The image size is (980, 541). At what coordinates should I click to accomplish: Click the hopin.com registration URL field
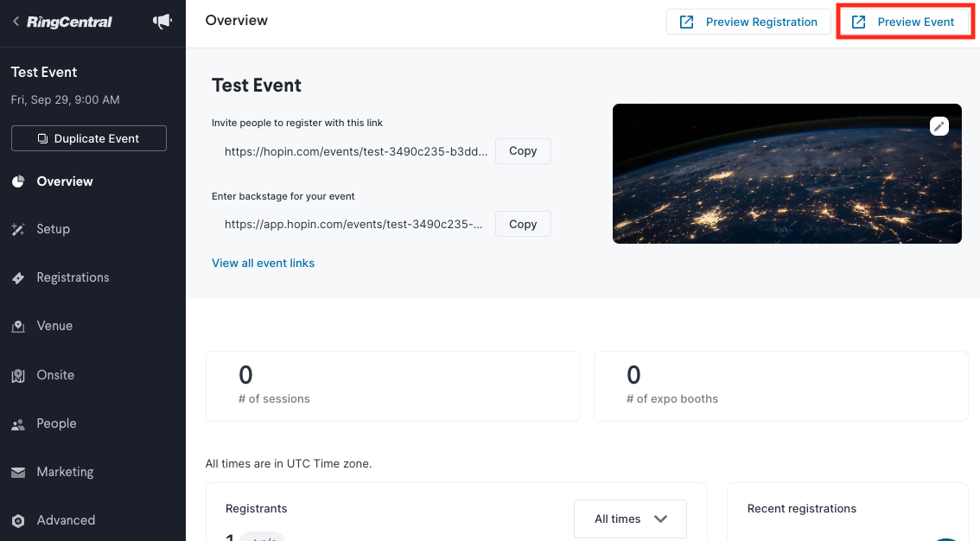(356, 151)
